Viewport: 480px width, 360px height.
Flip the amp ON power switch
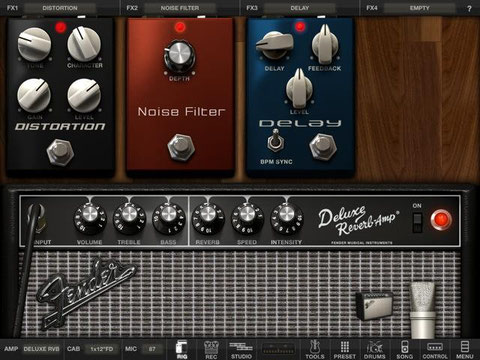(x=417, y=222)
